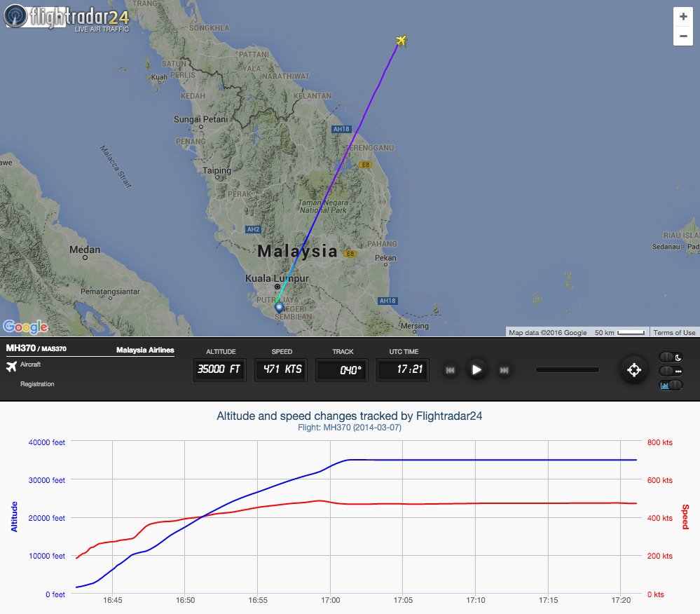Click the Mersing town label
This screenshot has height=614, width=700.
tap(414, 326)
